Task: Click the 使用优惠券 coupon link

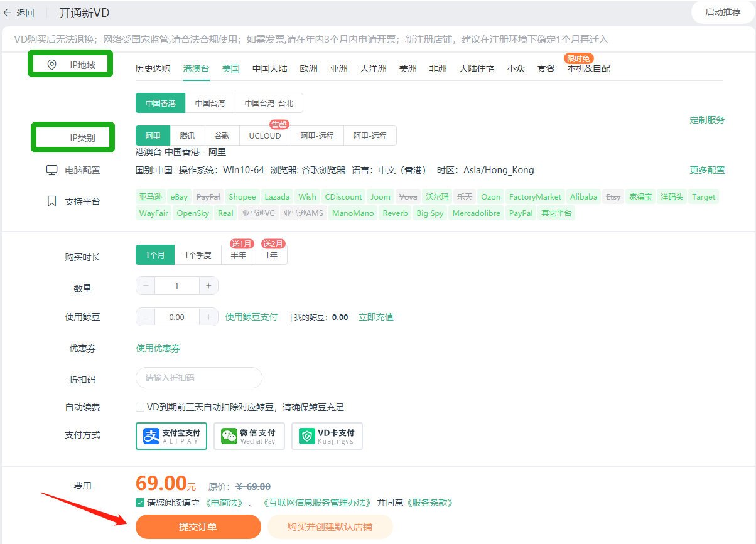Action: [x=158, y=348]
